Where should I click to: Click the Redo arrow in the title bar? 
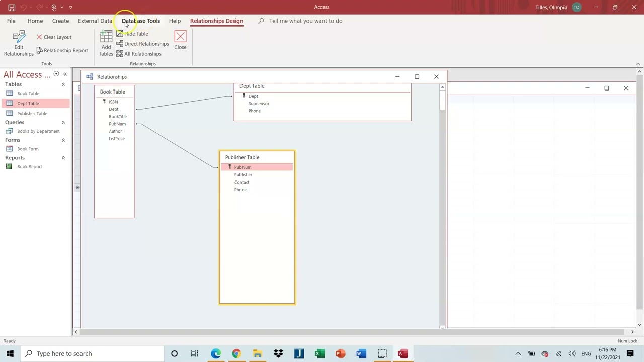[39, 7]
